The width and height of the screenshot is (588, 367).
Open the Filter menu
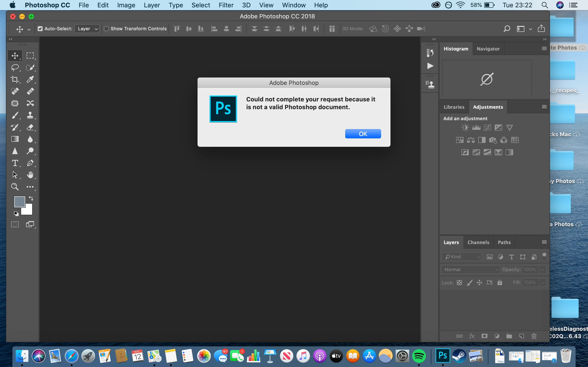226,5
